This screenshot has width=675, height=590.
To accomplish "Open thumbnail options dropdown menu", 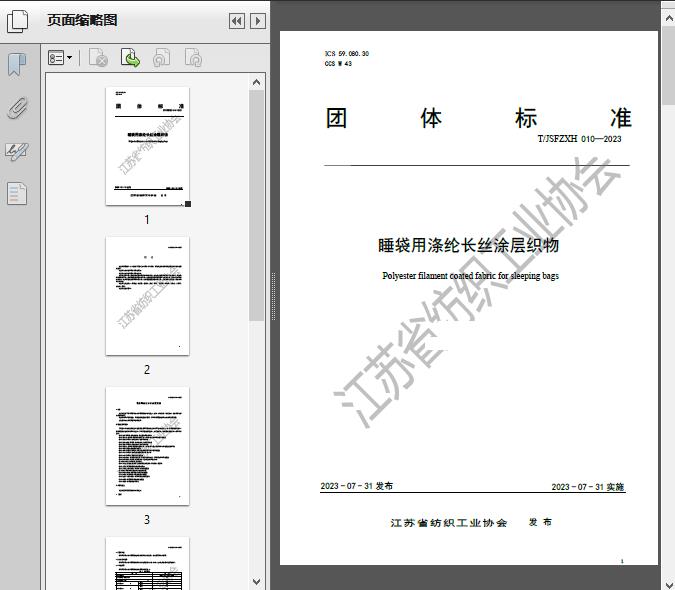I will [x=60, y=58].
